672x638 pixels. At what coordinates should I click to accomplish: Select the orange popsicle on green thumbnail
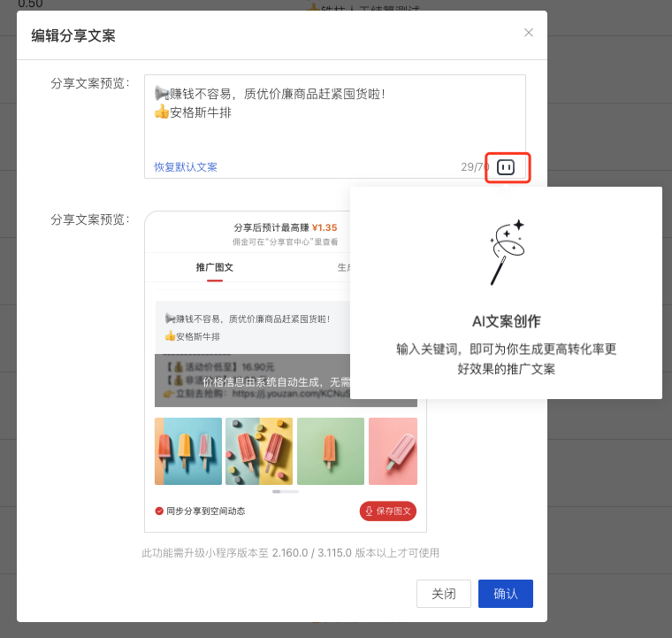tap(331, 451)
